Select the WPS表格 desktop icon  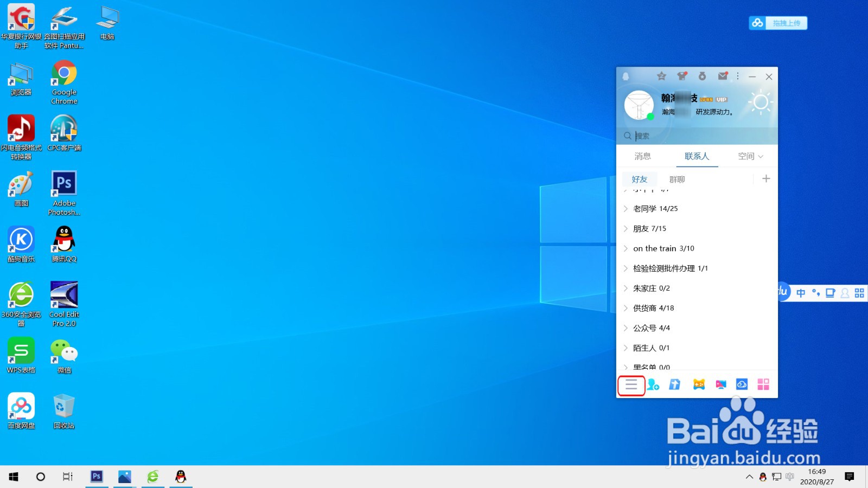pyautogui.click(x=21, y=356)
